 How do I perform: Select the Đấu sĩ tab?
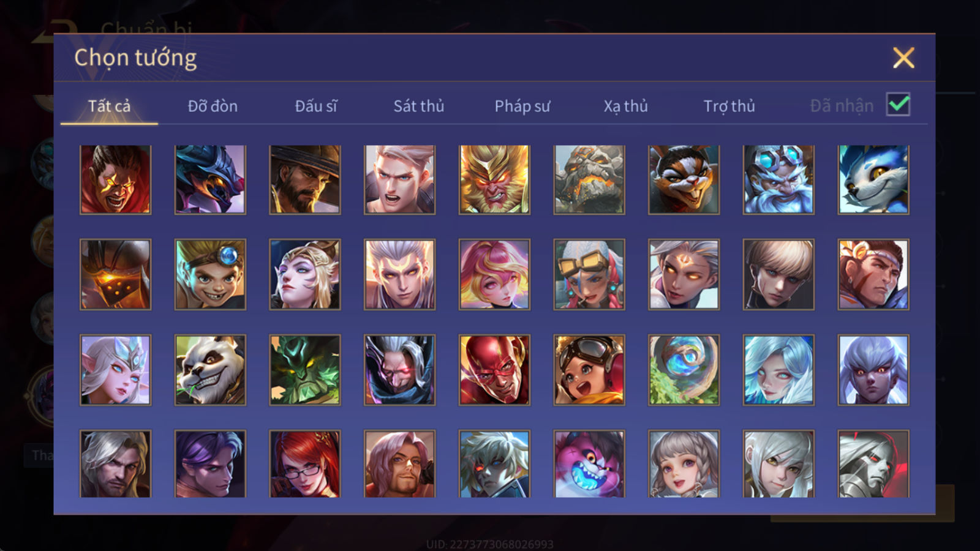click(x=316, y=106)
